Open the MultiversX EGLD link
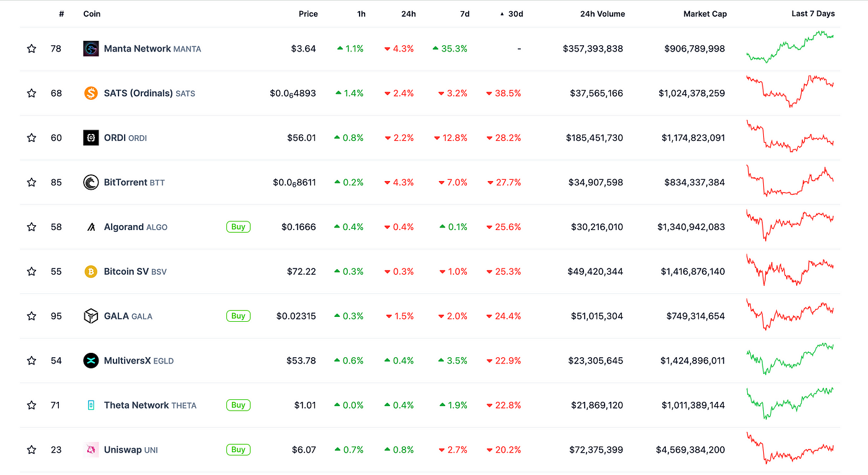The width and height of the screenshot is (868, 475). pos(139,360)
